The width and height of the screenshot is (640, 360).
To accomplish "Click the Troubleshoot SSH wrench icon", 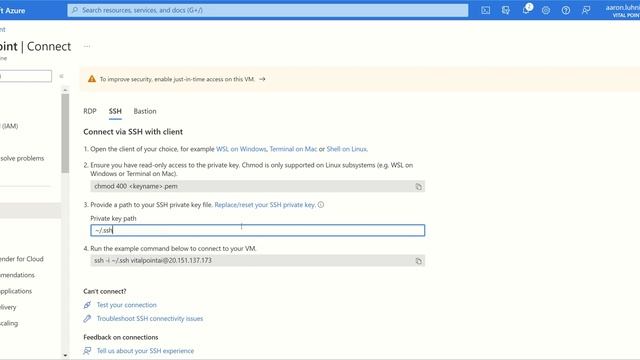I will (x=87, y=318).
